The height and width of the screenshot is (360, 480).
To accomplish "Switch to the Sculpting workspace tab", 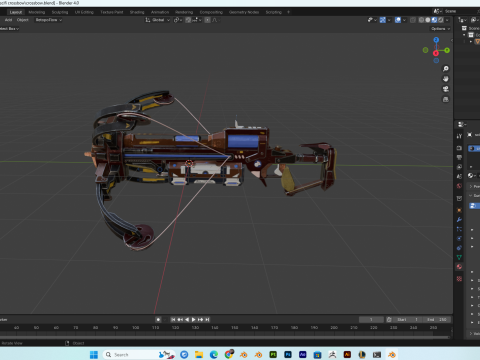I will click(60, 12).
